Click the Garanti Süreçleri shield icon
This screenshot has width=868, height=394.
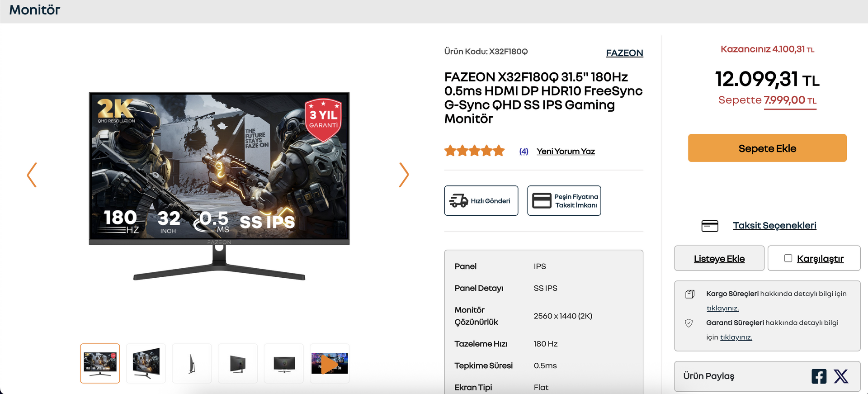(689, 323)
